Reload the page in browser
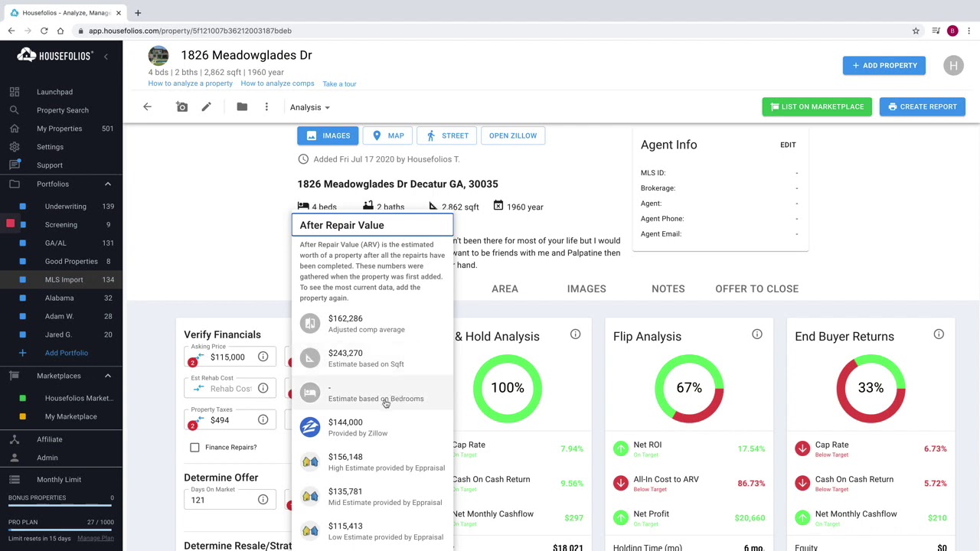The height and width of the screenshot is (551, 980). coord(44,31)
